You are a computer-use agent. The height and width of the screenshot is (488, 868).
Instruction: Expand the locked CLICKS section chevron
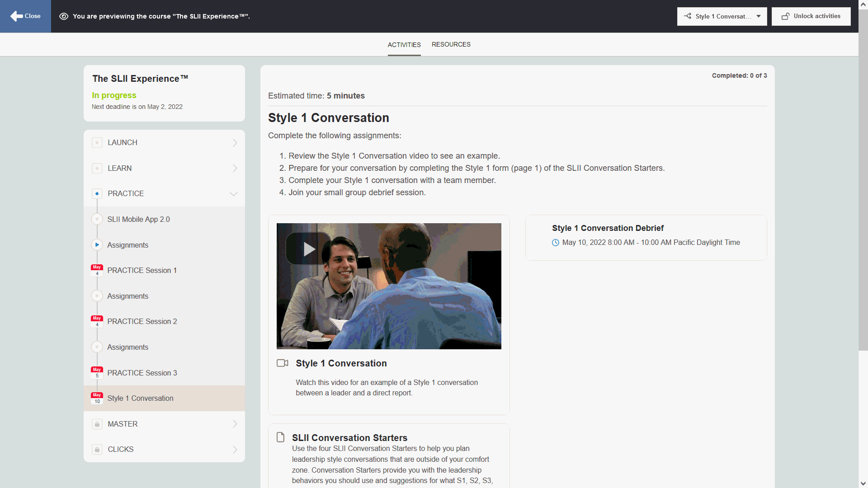235,450
